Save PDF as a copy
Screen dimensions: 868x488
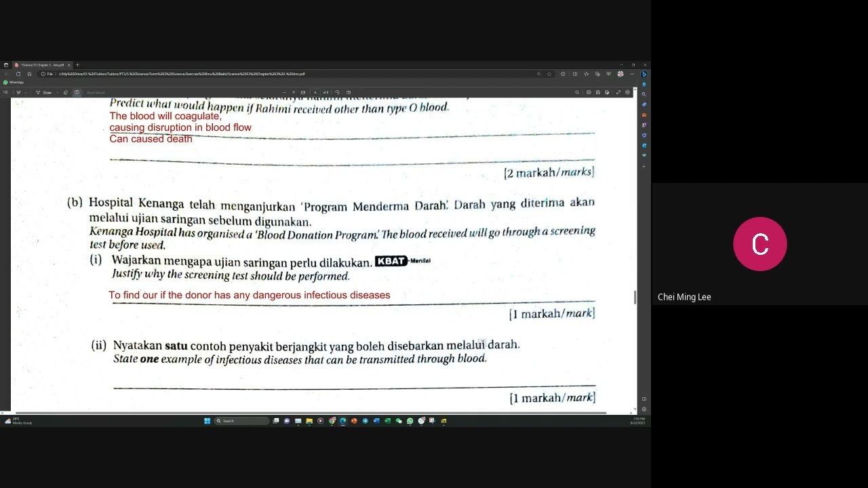point(607,92)
